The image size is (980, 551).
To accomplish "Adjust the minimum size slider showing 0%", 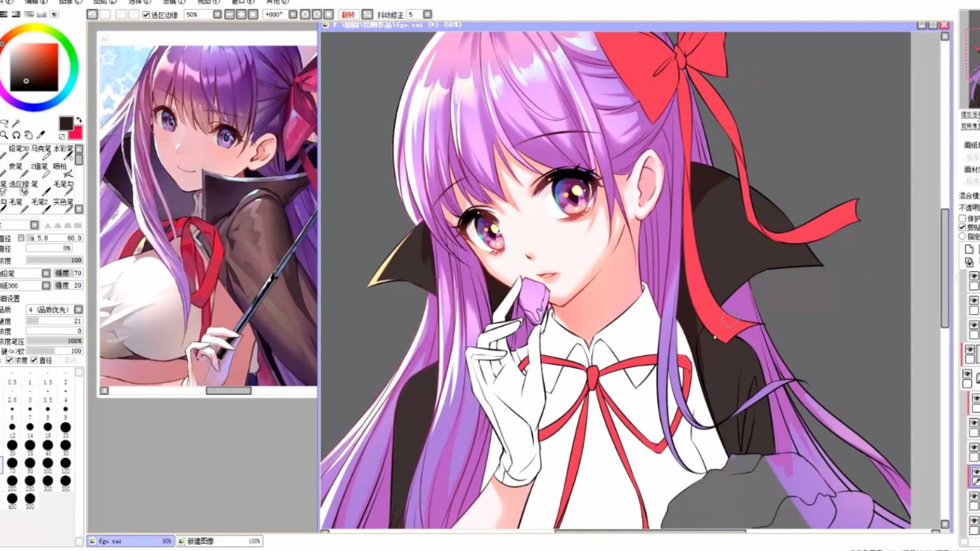I will [49, 248].
